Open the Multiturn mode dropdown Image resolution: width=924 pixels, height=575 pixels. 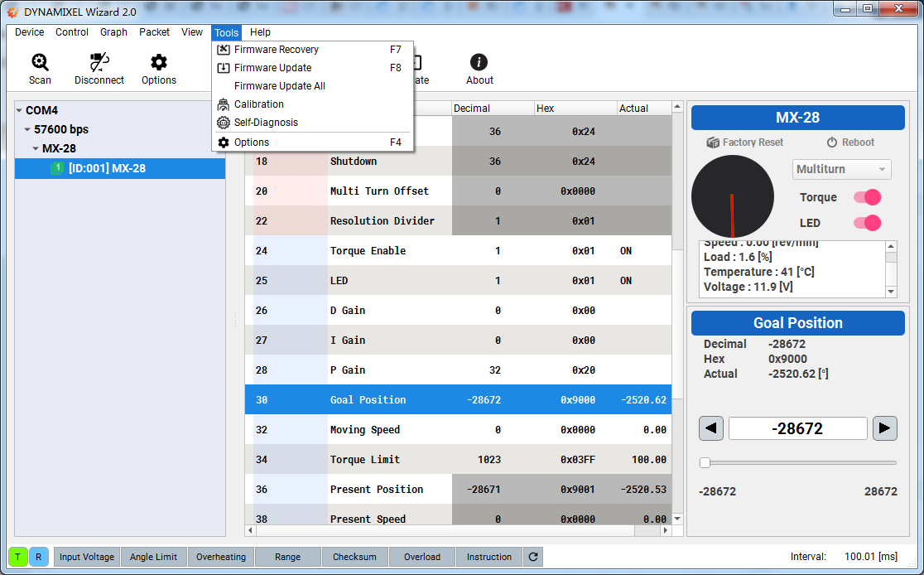[841, 170]
